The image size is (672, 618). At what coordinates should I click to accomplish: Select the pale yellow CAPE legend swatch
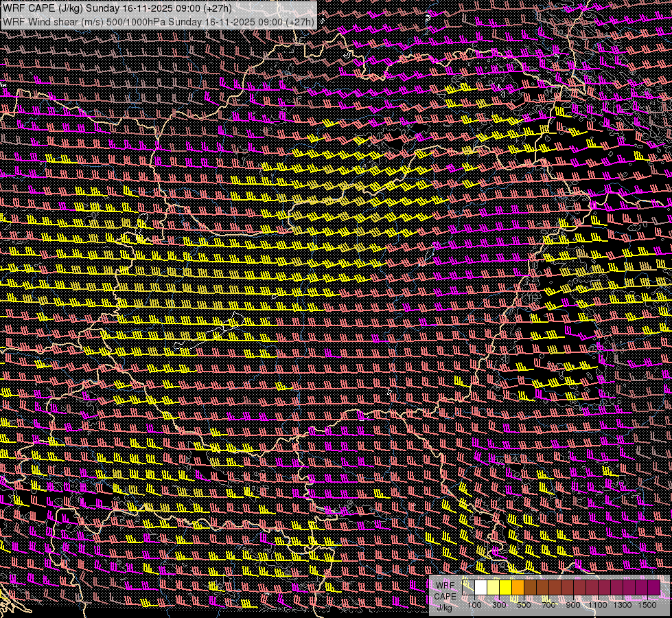494,588
